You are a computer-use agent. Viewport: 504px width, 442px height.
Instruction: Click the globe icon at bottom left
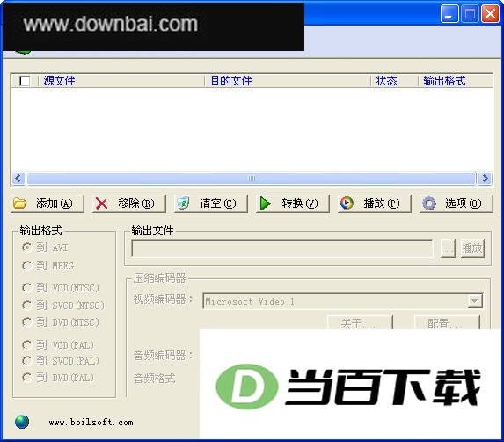click(x=22, y=422)
